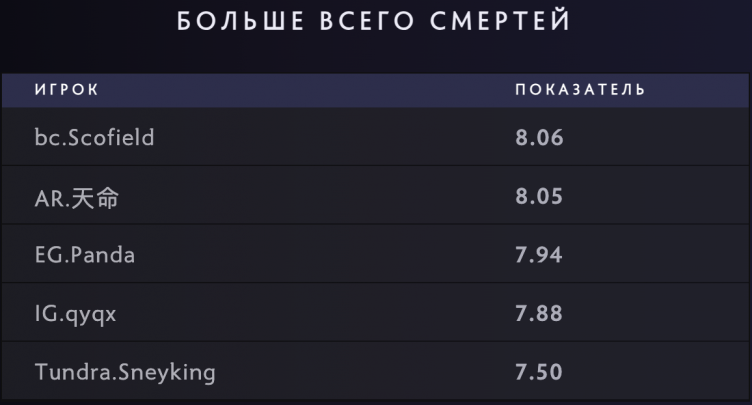Highlight the last table row's empty middle area
The height and width of the screenshot is (405, 752).
click(360, 373)
